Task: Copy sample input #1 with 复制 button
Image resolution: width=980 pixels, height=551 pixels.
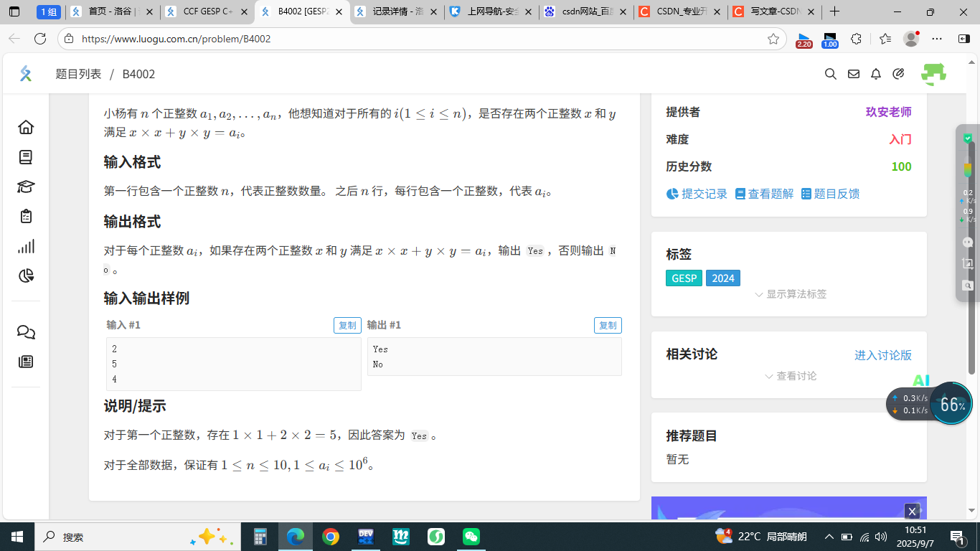Action: point(347,325)
